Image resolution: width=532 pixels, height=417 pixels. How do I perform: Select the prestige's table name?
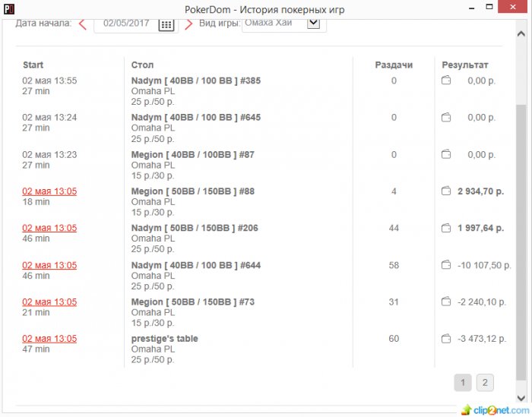pos(165,339)
